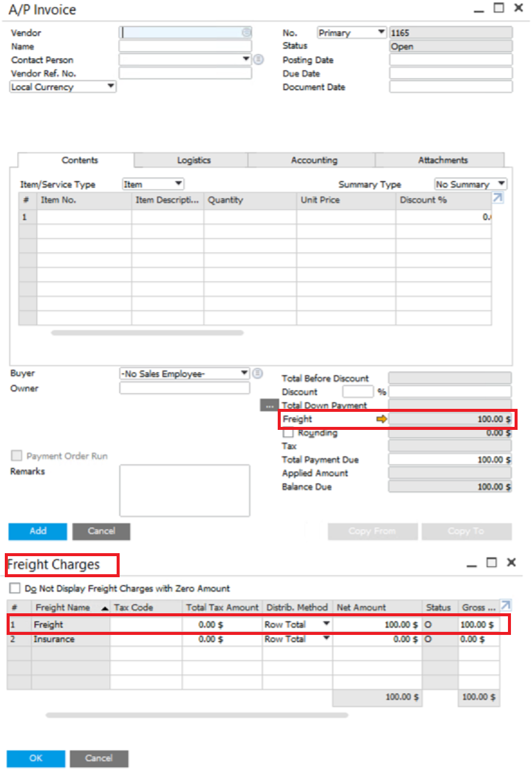532x769 pixels.
Task: Click the item table horizontal scrollbar
Action: pos(147,332)
